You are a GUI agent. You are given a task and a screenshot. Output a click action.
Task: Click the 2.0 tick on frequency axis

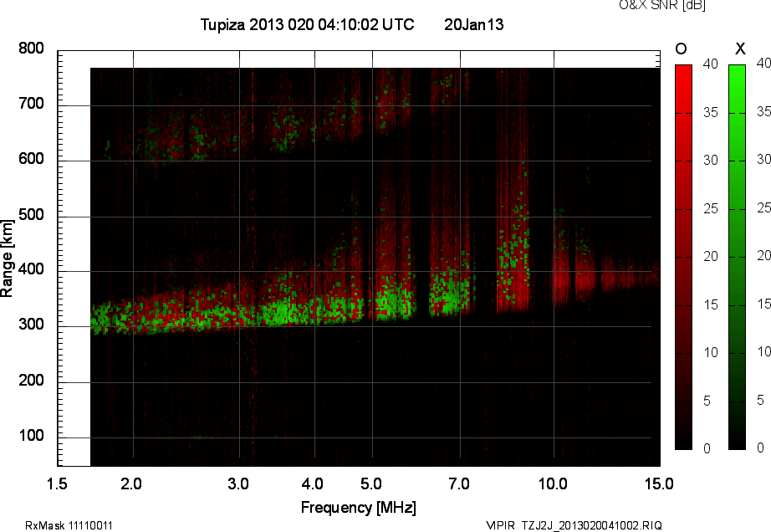[133, 483]
